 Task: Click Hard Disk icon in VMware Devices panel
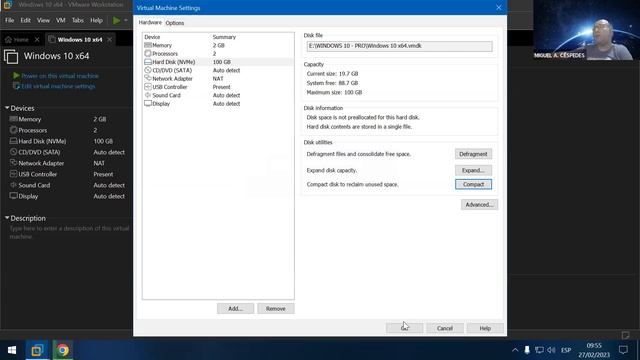click(x=13, y=141)
